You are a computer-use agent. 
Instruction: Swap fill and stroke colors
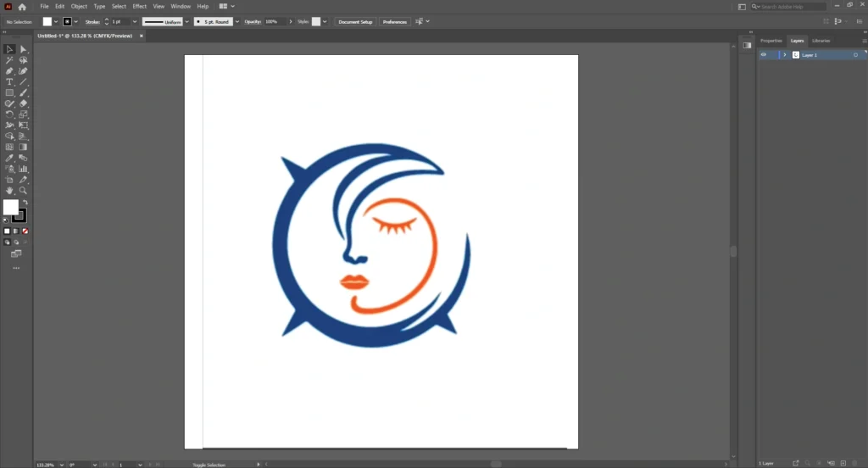coord(25,203)
